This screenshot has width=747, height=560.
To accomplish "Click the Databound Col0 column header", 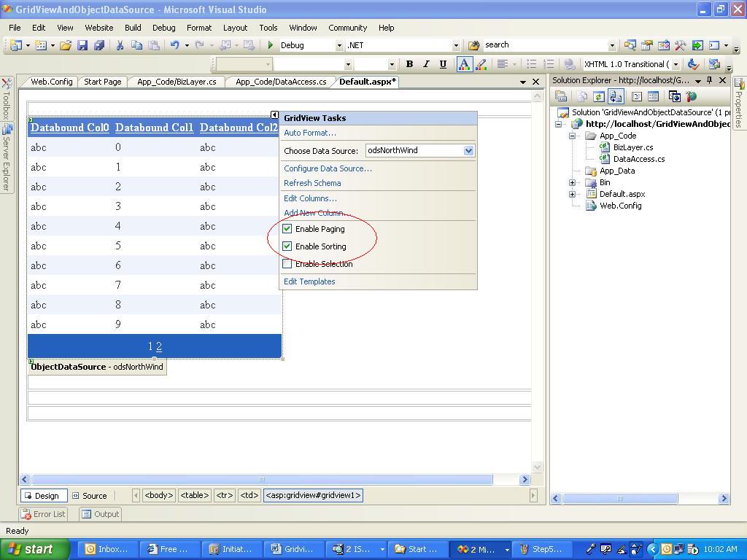I will 70,128.
